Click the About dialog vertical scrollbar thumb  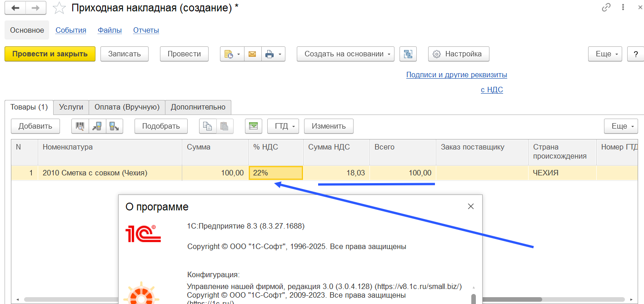473,299
